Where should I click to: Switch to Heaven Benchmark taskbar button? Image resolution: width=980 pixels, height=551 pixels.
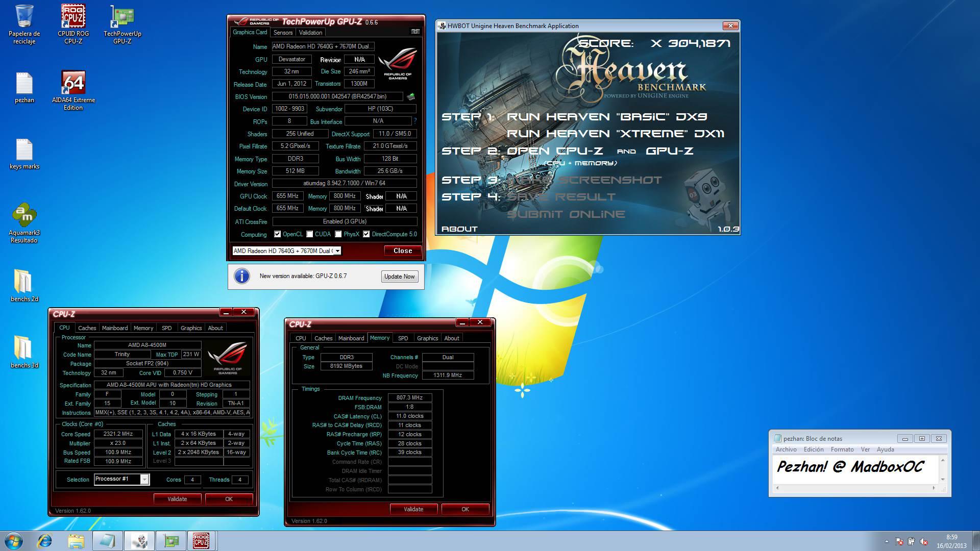pos(139,541)
